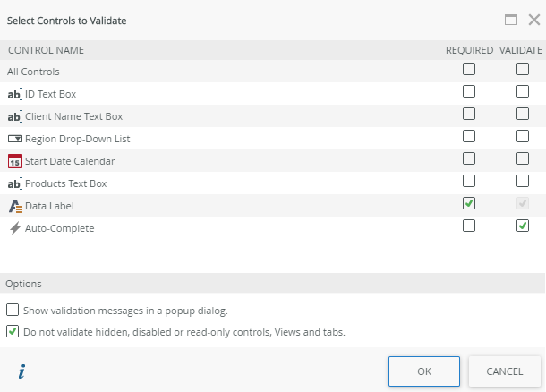Click the Start Date Calendar icon
This screenshot has width=546, height=392.
click(14, 161)
